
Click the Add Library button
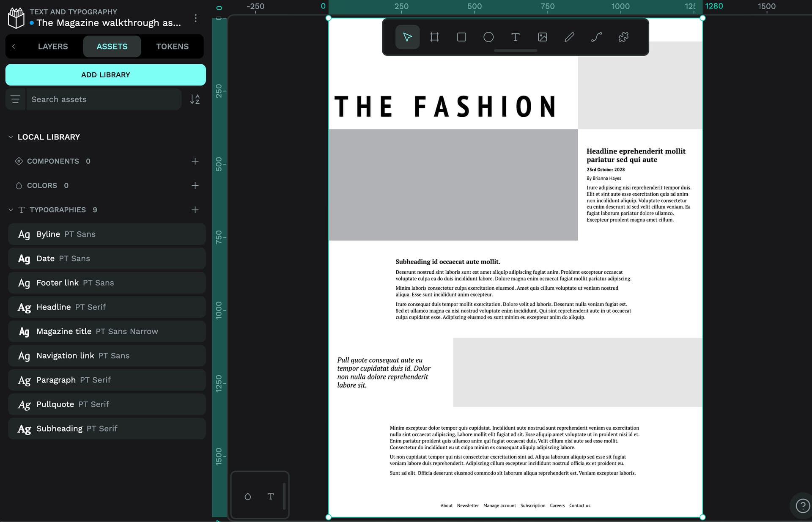coord(105,75)
